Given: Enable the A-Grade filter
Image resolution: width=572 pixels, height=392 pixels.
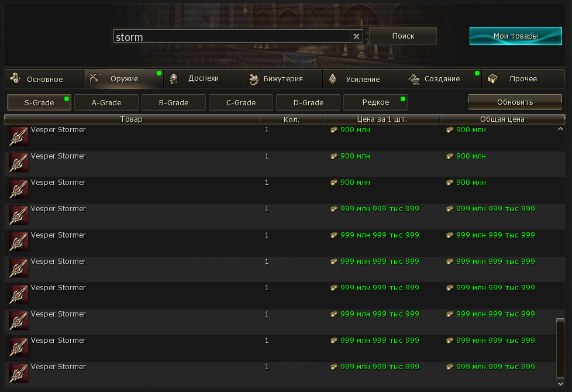Looking at the screenshot, I should point(106,102).
